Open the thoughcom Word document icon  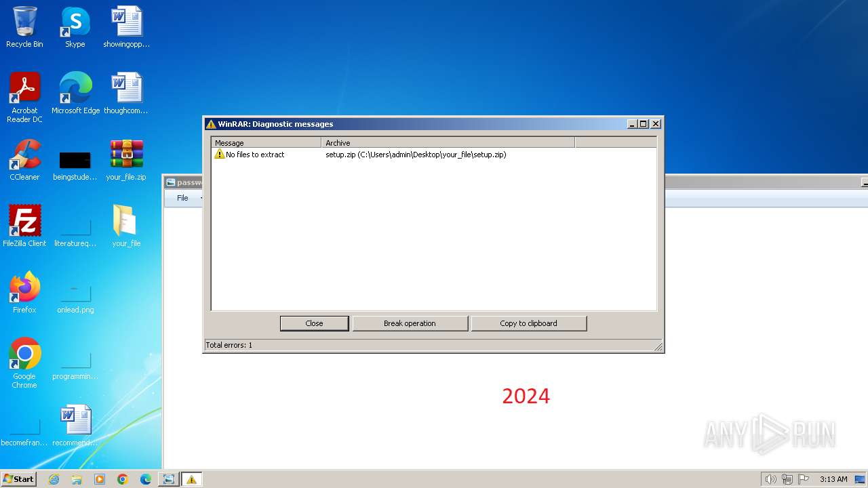126,93
